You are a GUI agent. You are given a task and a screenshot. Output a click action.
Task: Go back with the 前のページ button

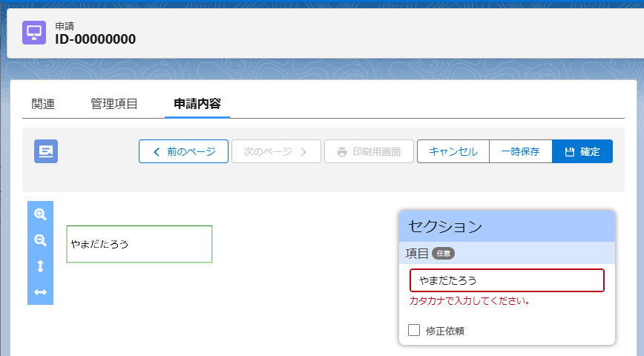(183, 151)
